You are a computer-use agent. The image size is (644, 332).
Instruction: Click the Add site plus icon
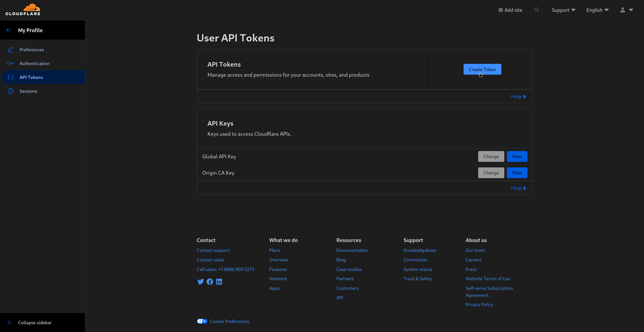click(x=501, y=10)
